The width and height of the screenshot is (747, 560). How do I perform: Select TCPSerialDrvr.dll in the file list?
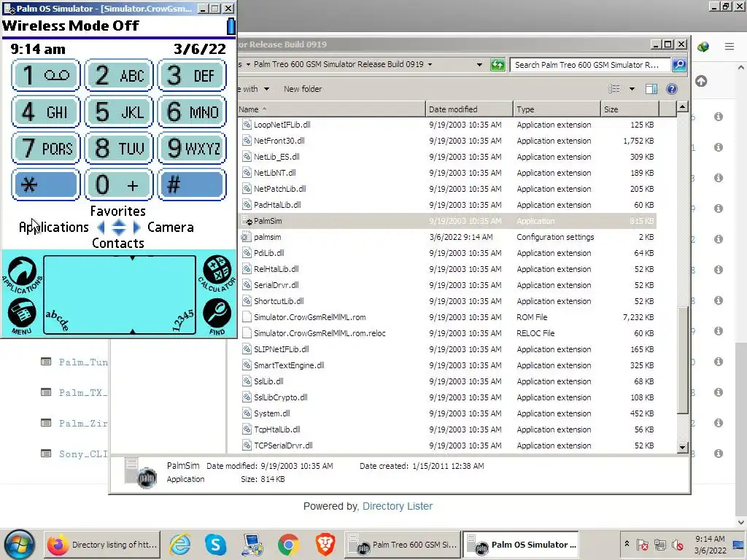pos(447,446)
